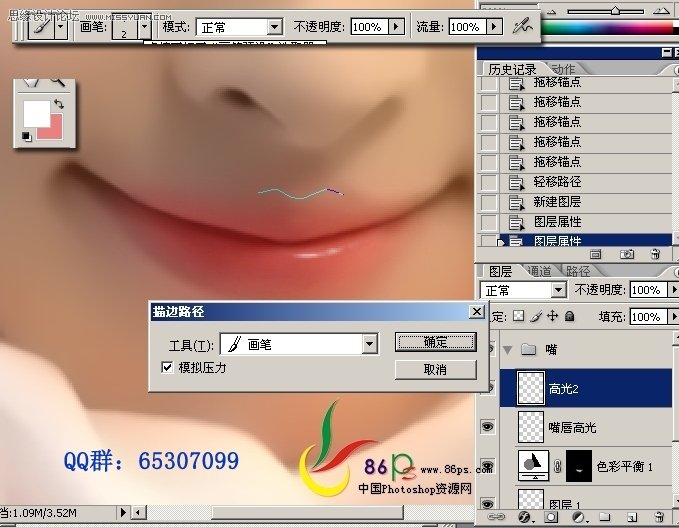
Task: Hide the 嘴唇高光 layer
Action: coord(488,427)
